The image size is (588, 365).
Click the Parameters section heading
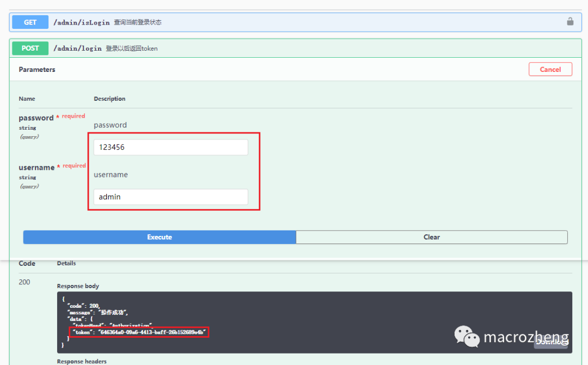point(37,70)
